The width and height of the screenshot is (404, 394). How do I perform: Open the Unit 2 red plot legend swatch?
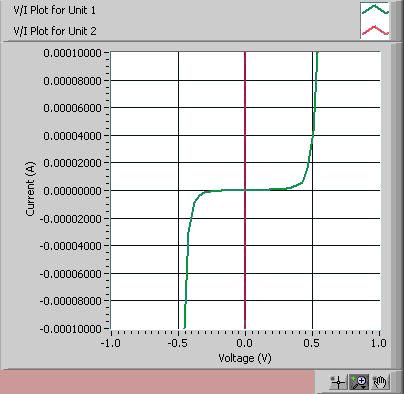[x=375, y=30]
